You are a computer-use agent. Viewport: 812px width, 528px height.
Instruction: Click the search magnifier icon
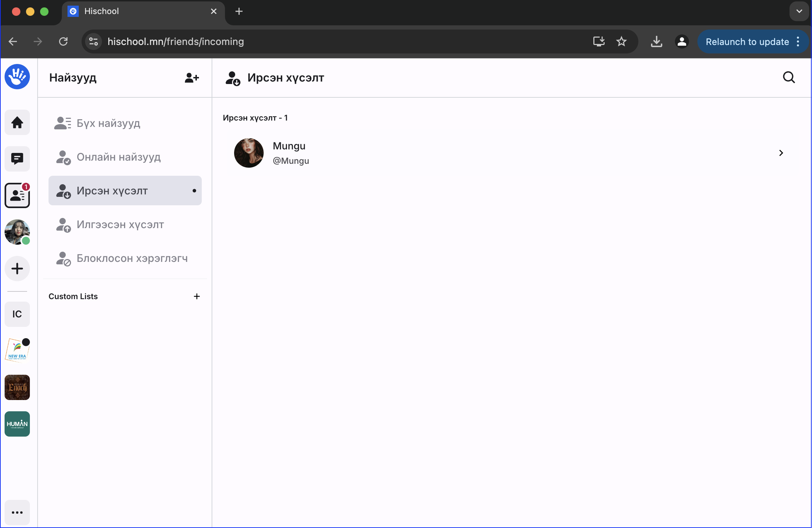(789, 77)
